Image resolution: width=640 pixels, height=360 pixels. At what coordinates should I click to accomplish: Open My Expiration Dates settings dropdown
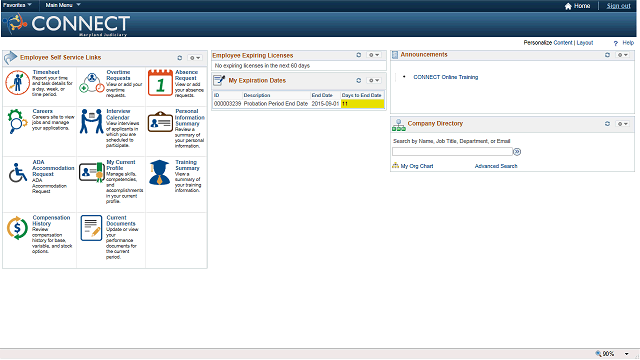[374, 80]
